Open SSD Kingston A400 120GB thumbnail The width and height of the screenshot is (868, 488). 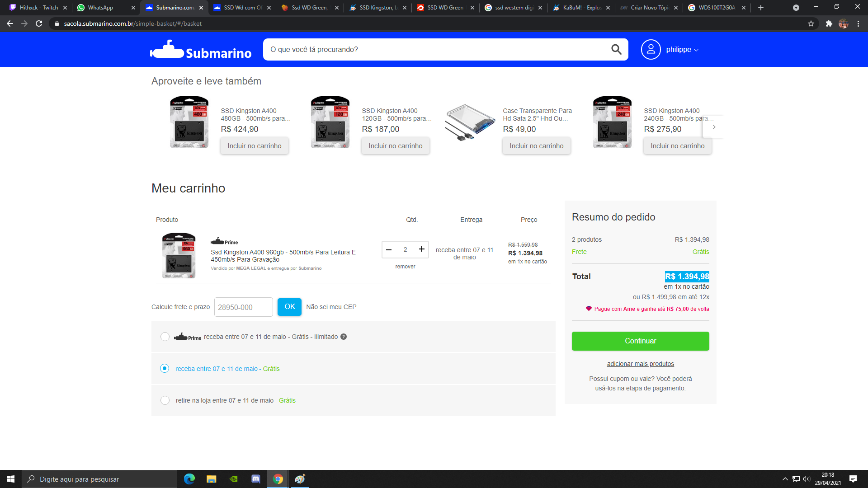[x=330, y=122]
